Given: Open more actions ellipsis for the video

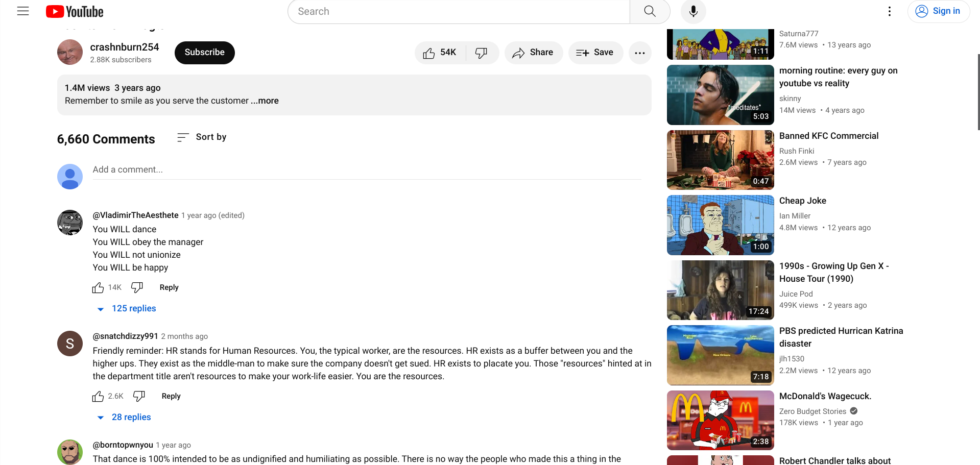Looking at the screenshot, I should point(639,53).
